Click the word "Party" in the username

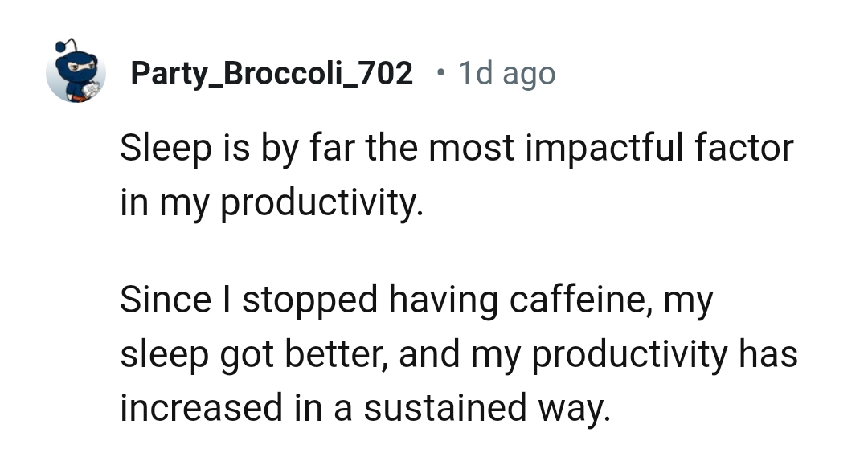coord(165,74)
